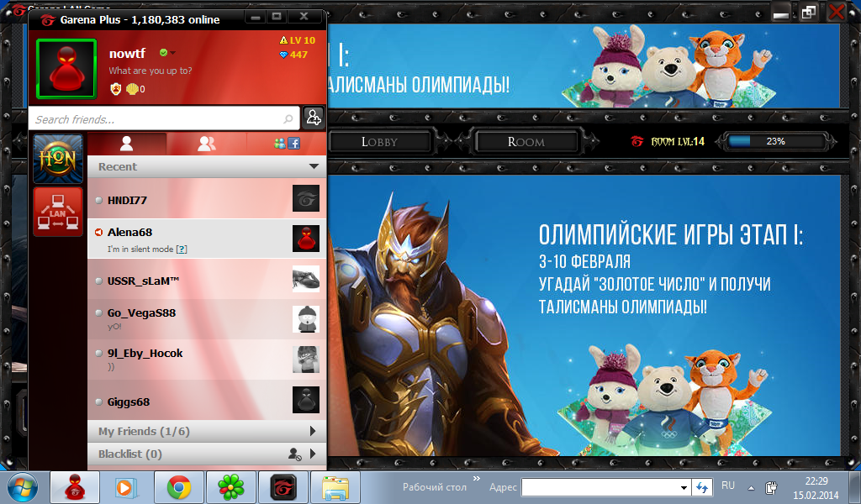Viewport: 861px width, 504px height.
Task: Open the address bar dropdown arrow
Action: (x=684, y=487)
